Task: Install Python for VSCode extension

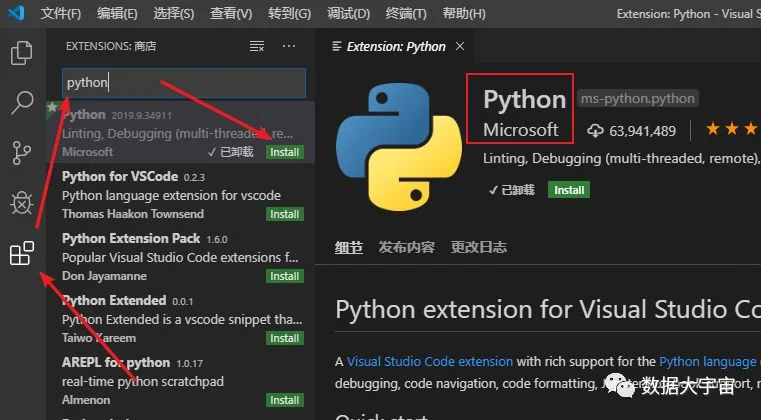Action: coord(285,214)
